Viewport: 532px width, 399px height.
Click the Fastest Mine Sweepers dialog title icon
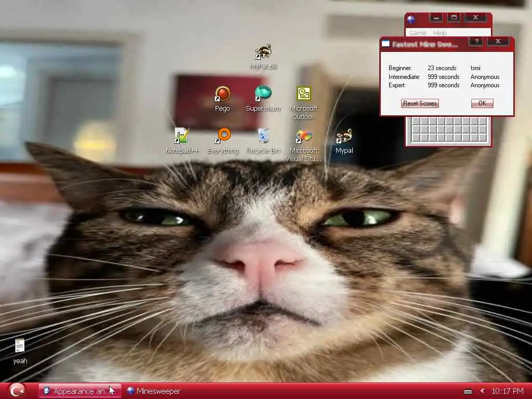385,43
